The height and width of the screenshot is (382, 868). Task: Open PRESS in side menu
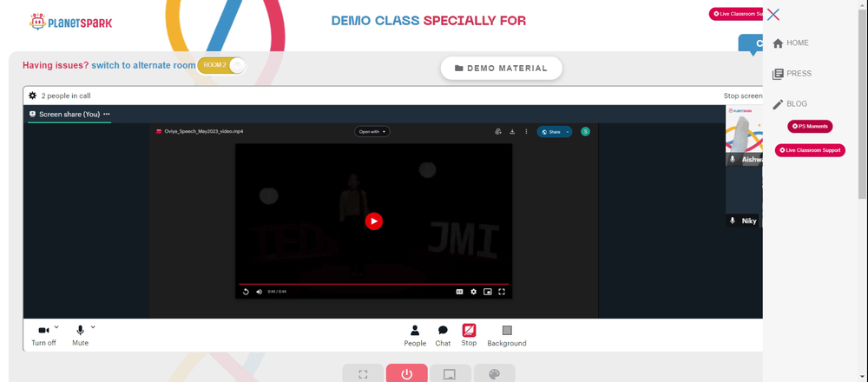click(792, 74)
